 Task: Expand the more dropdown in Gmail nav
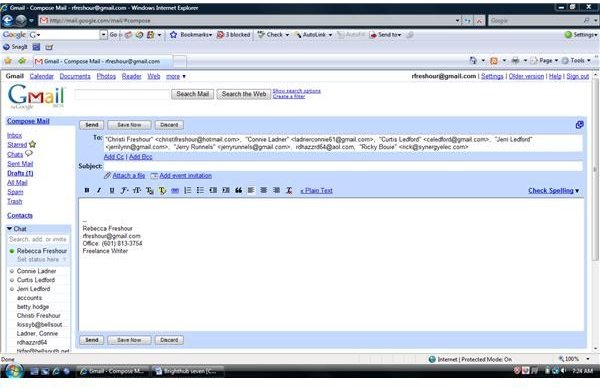pos(176,77)
